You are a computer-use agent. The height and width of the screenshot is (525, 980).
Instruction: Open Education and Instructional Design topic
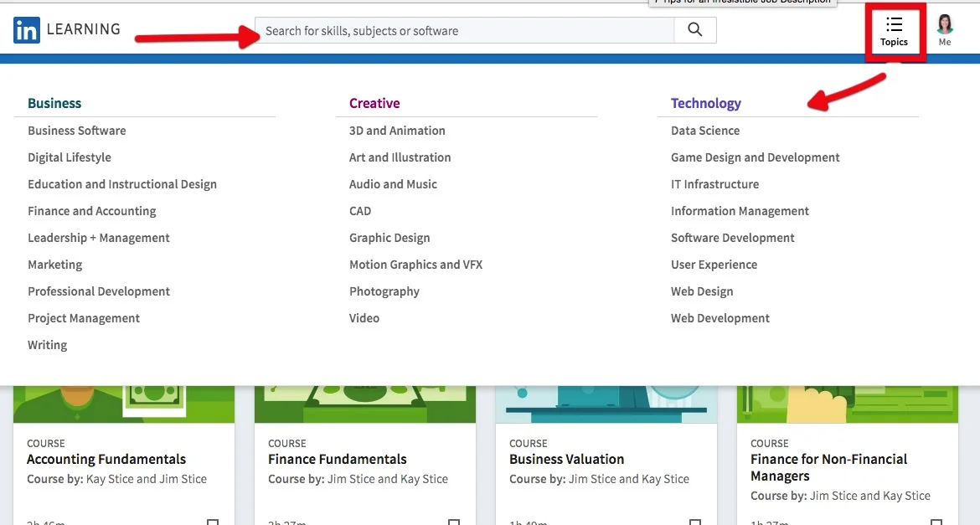[122, 184]
